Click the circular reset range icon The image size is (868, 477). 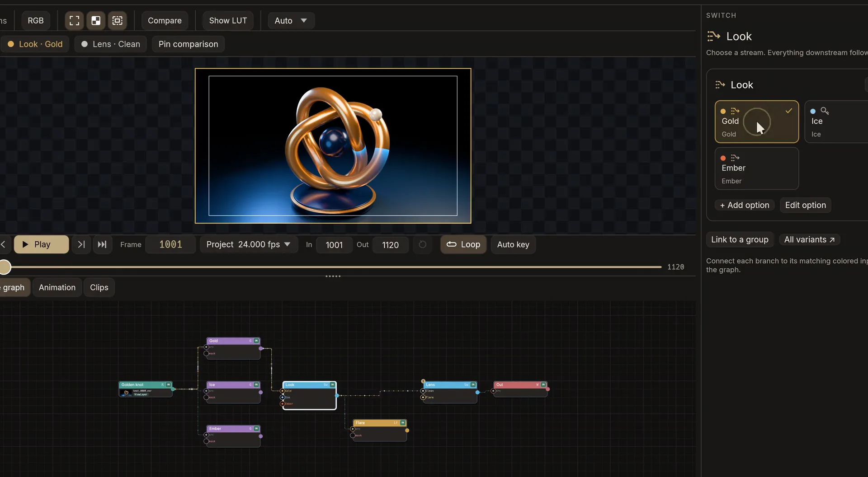click(422, 244)
